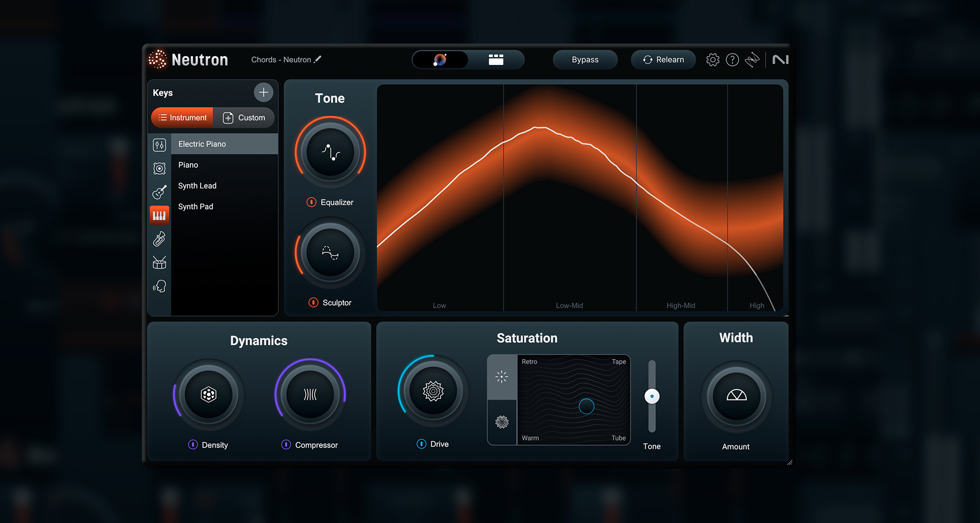The width and height of the screenshot is (980, 523).
Task: Click the Chords - Neutron preset name
Action: click(x=281, y=60)
